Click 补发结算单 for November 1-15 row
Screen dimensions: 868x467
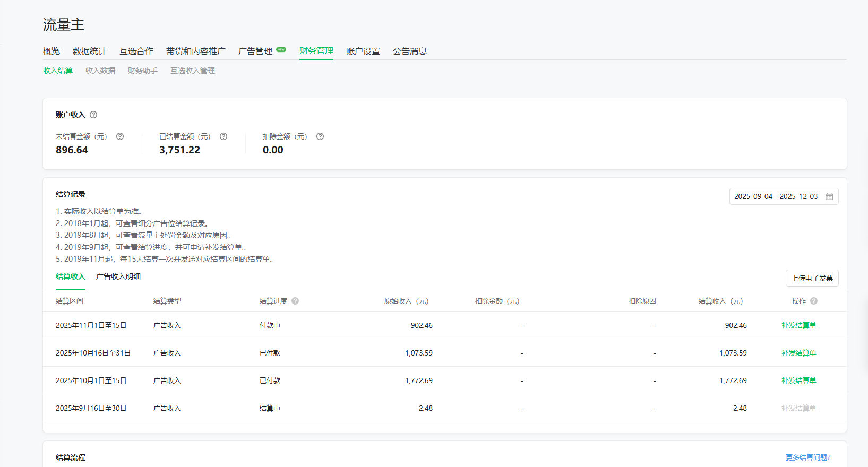[x=798, y=325]
